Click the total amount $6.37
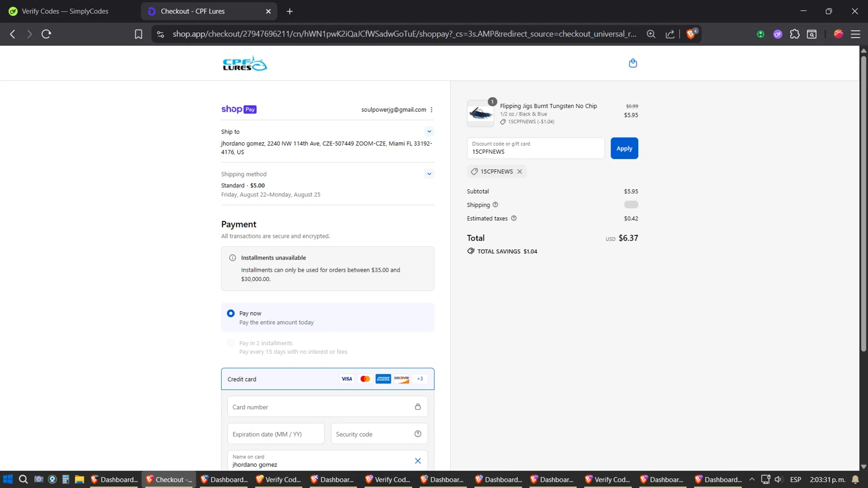This screenshot has width=868, height=488. click(x=628, y=238)
